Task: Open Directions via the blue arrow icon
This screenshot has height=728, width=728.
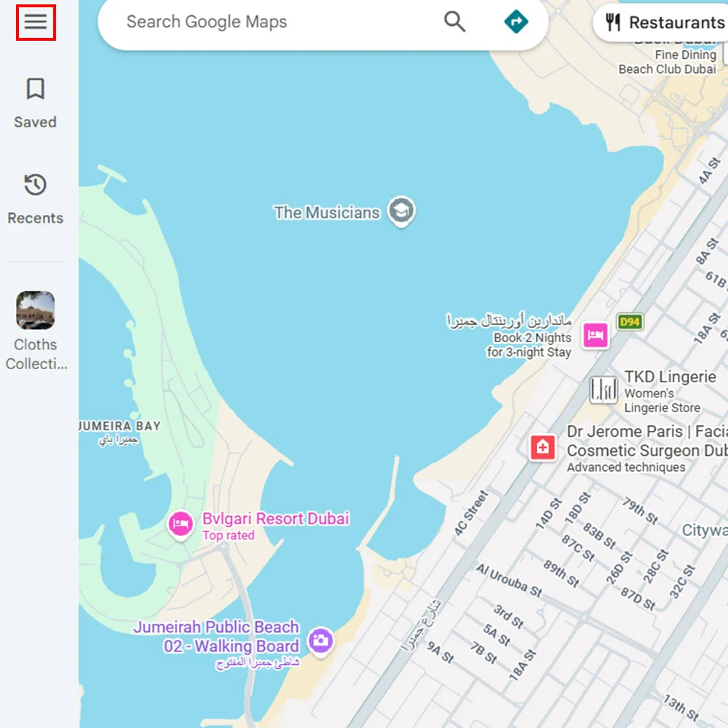Action: pyautogui.click(x=516, y=21)
